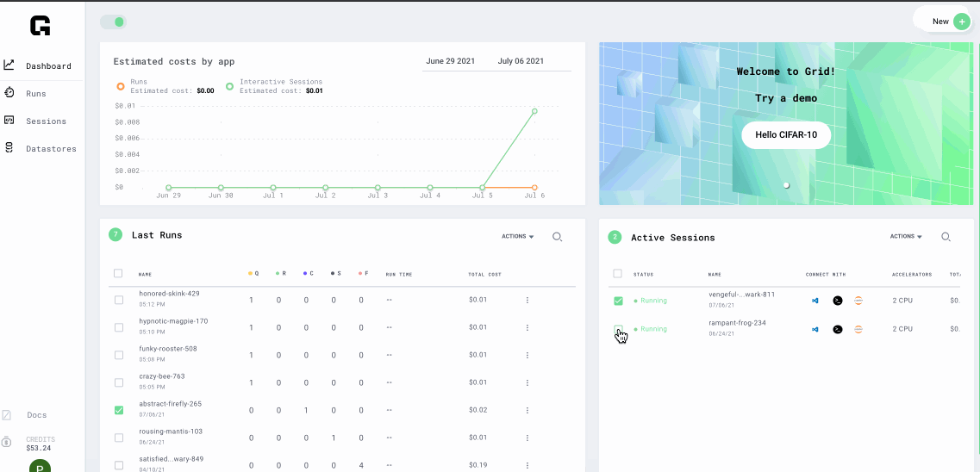This screenshot has width=980, height=472.
Task: Select the funky-rooster-508 run checkbox
Action: tap(119, 355)
